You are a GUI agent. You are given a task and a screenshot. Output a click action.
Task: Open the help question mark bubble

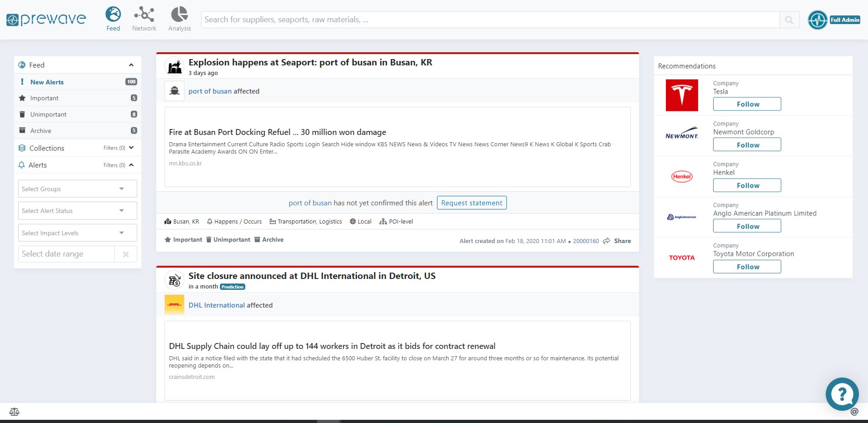tap(842, 394)
